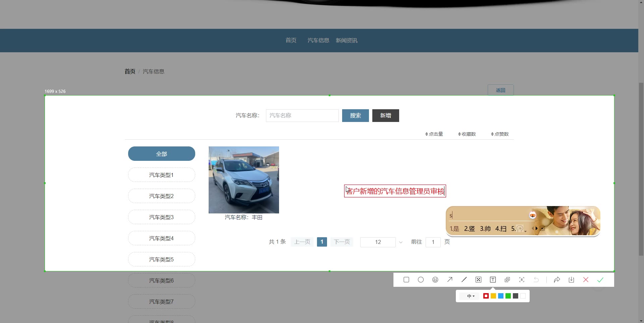Pick the blue text color swatch
Viewport: 644px width, 323px height.
coord(501,296)
